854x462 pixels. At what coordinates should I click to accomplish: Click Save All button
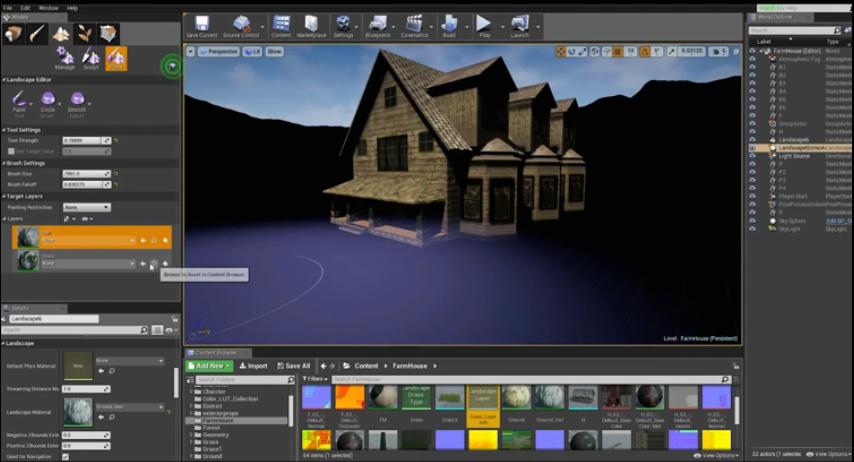pyautogui.click(x=294, y=366)
